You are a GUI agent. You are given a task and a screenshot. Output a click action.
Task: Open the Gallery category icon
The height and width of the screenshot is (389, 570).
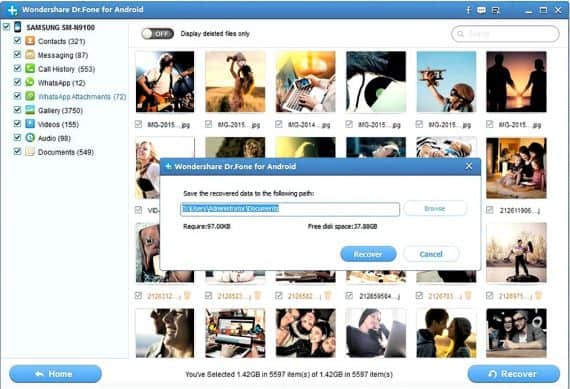click(30, 110)
